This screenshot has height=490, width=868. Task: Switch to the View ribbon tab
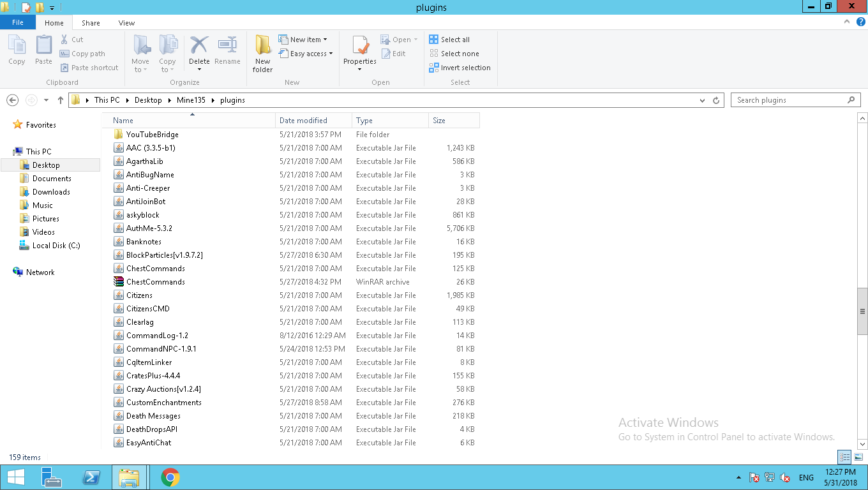(x=126, y=23)
